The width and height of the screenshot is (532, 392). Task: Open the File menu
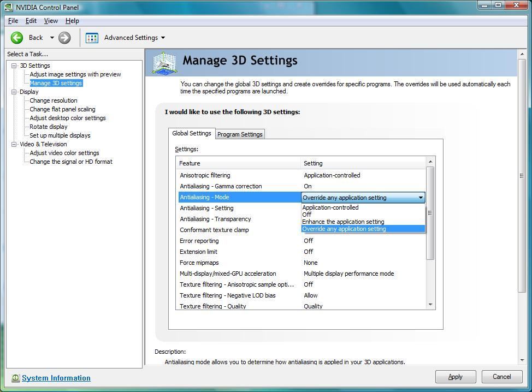click(x=13, y=21)
